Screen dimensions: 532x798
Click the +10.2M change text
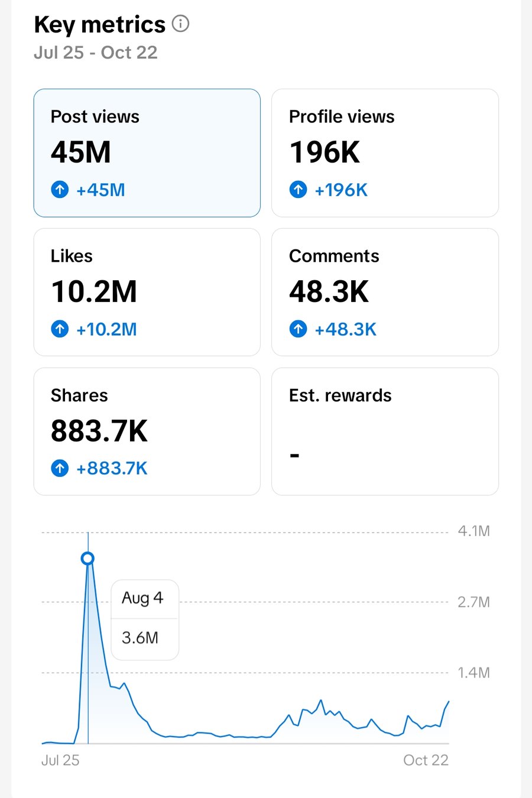tap(106, 329)
